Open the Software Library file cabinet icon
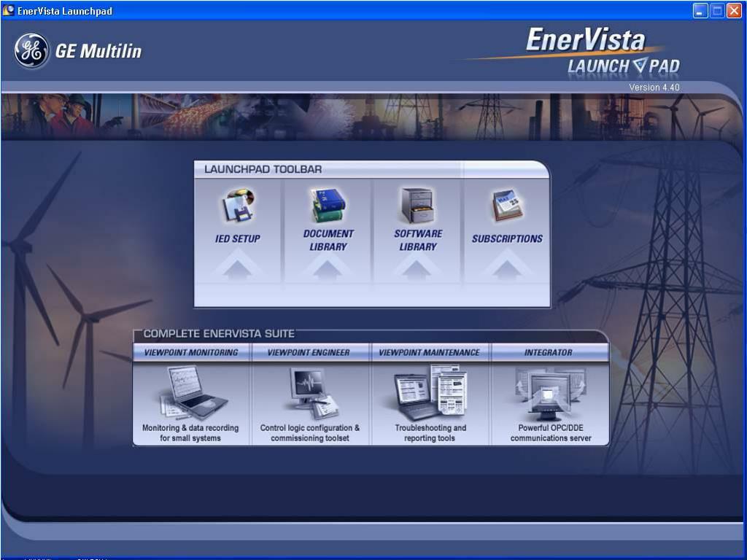Image resolution: width=747 pixels, height=560 pixels. pos(418,205)
